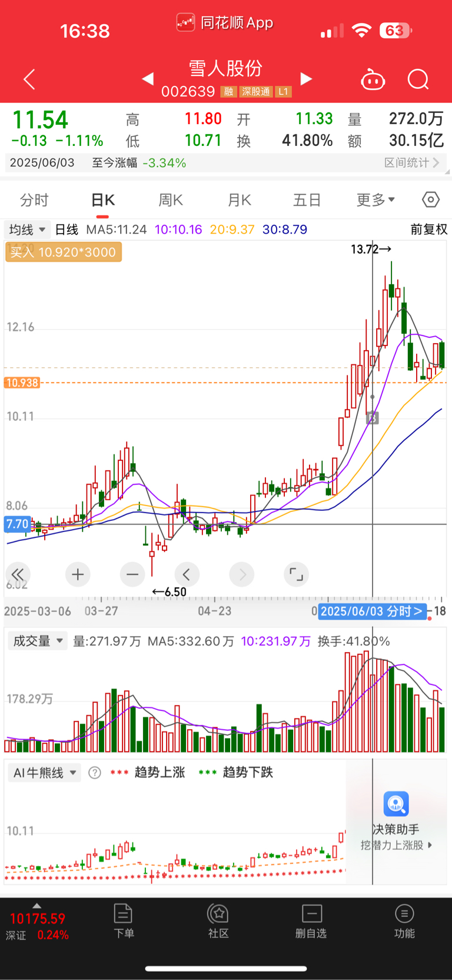Image resolution: width=452 pixels, height=980 pixels.
Task: Tap the 趋势下跌 legend
Action: (236, 773)
